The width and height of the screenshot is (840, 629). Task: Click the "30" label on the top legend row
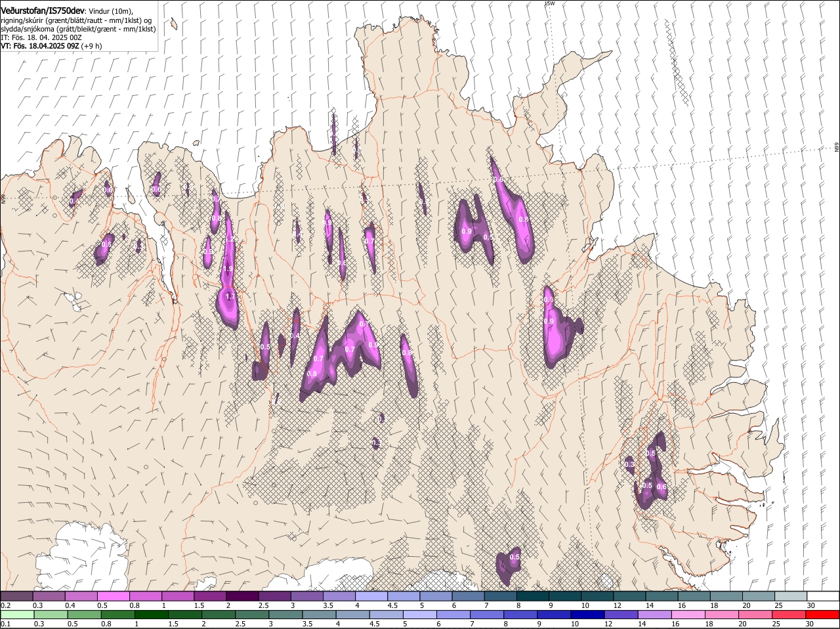click(x=811, y=605)
